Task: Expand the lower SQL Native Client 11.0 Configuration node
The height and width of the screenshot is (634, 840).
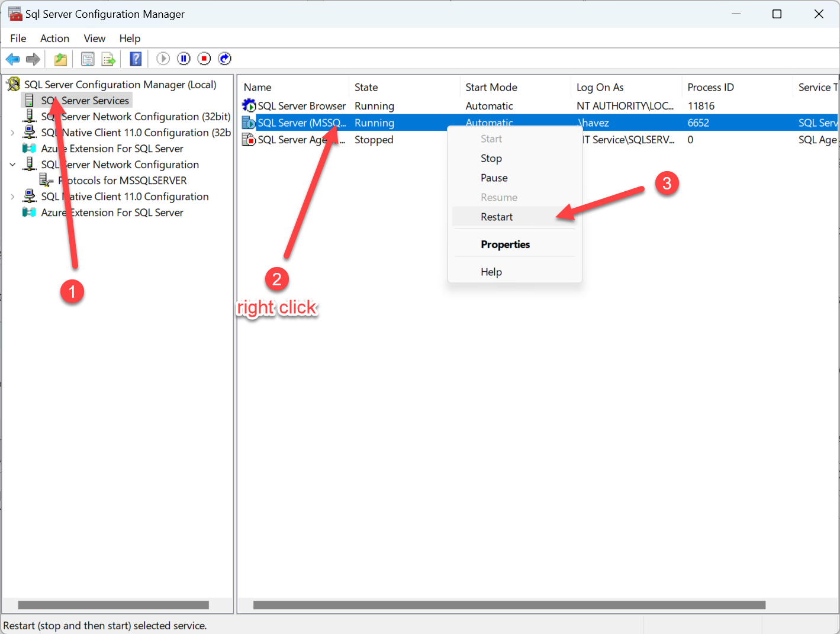Action: pyautogui.click(x=12, y=197)
